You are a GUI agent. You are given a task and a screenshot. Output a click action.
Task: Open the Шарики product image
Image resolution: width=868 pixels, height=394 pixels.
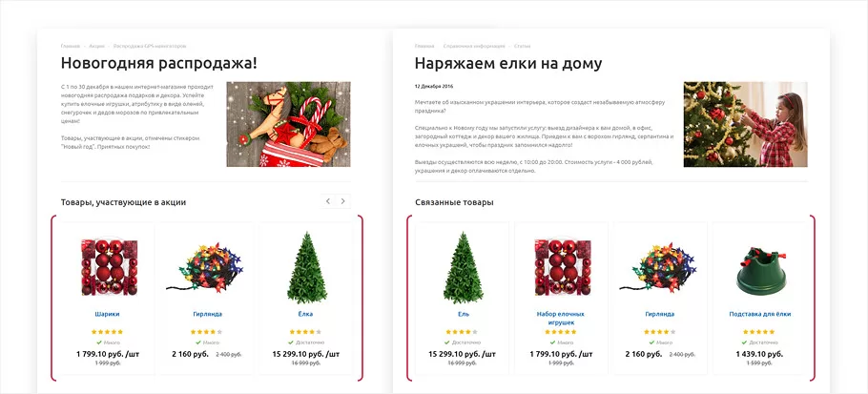pyautogui.click(x=109, y=267)
